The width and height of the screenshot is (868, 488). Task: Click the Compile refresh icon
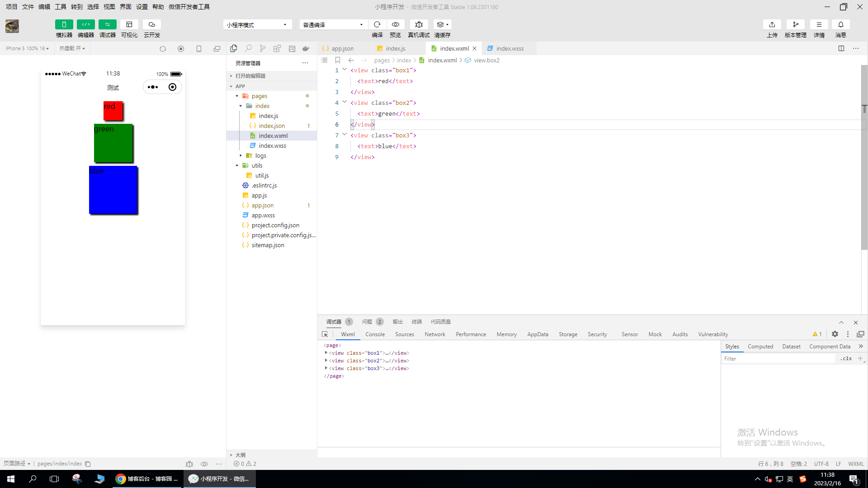pyautogui.click(x=377, y=24)
